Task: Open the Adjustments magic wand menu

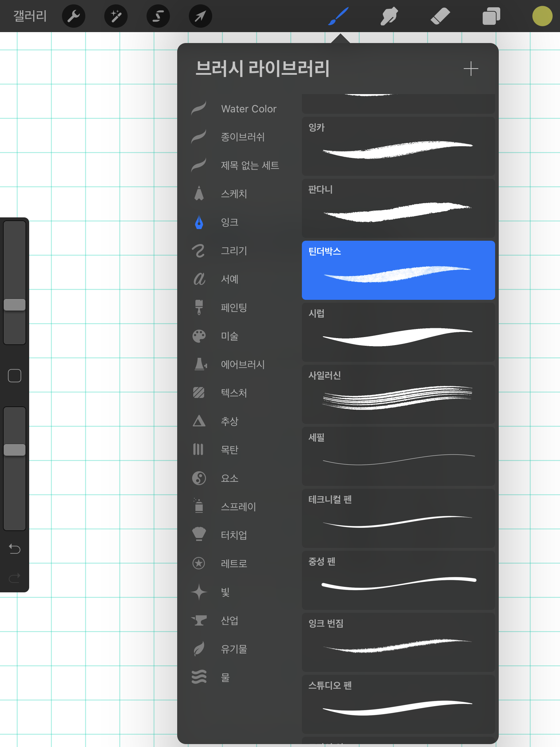Action: 116,16
